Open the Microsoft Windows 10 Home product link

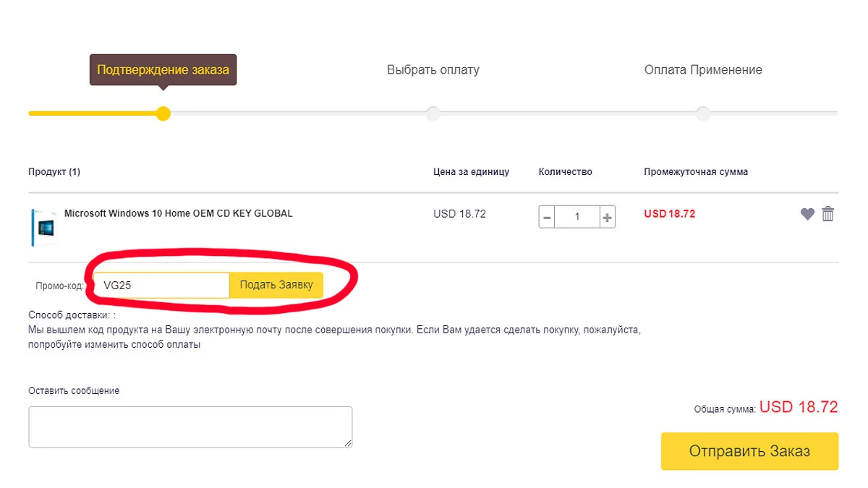(x=178, y=213)
